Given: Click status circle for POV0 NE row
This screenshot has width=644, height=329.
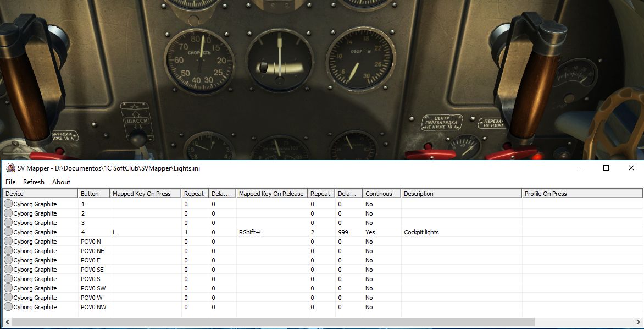Looking at the screenshot, I should (x=8, y=250).
